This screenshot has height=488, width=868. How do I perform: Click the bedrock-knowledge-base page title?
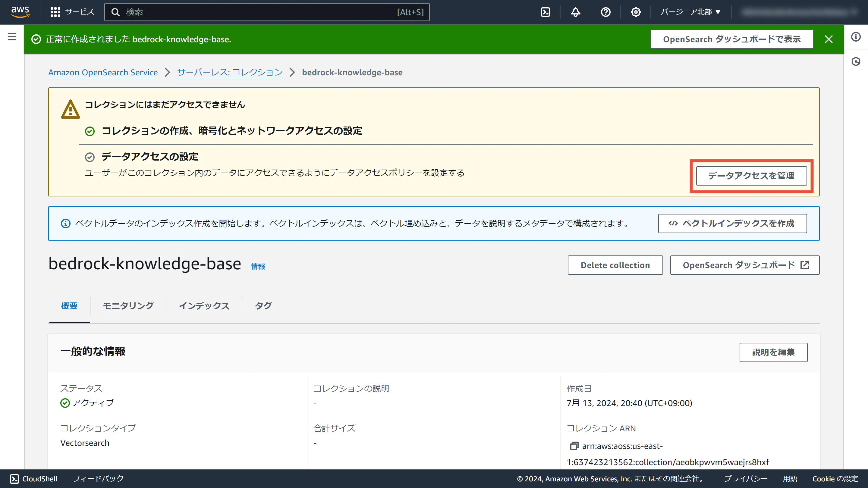(x=145, y=263)
